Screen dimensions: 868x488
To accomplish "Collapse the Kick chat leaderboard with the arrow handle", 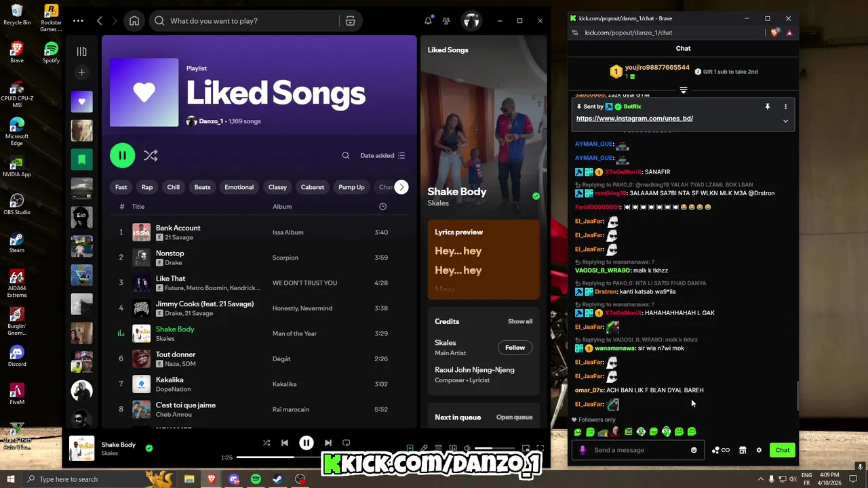I will pos(683,90).
